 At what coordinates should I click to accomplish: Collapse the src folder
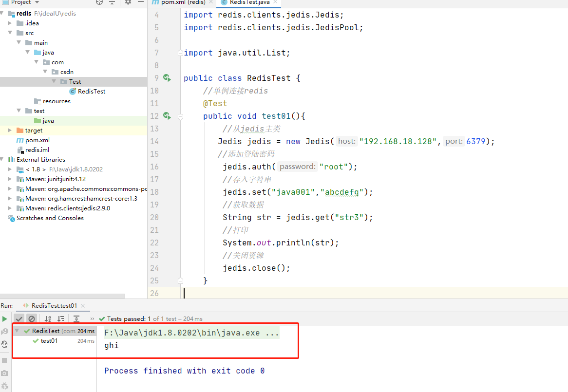point(10,33)
